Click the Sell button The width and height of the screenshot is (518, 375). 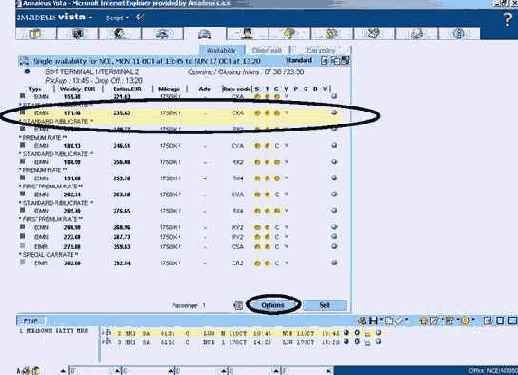click(325, 305)
